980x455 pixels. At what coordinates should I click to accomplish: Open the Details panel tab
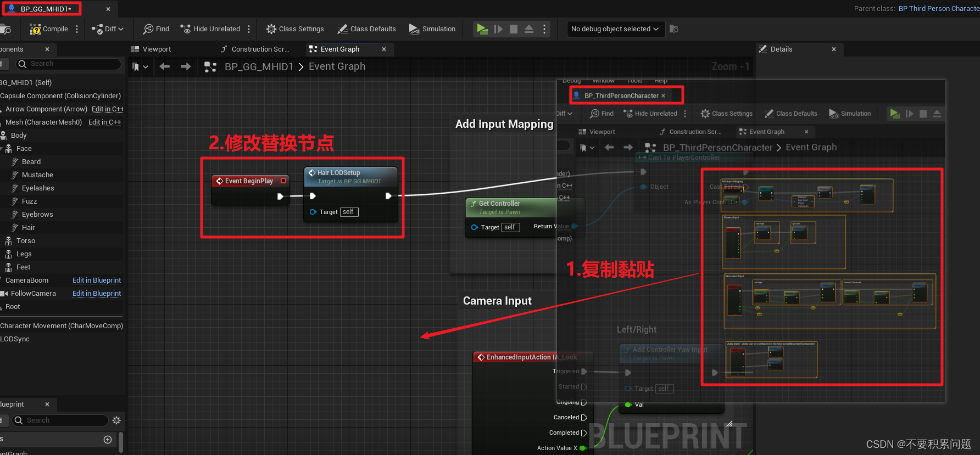tap(781, 49)
